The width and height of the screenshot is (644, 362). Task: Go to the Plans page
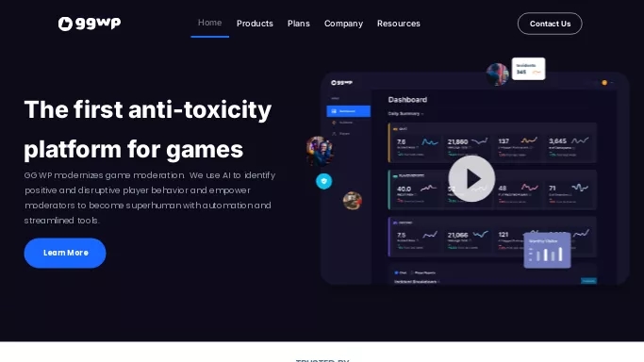(x=299, y=24)
